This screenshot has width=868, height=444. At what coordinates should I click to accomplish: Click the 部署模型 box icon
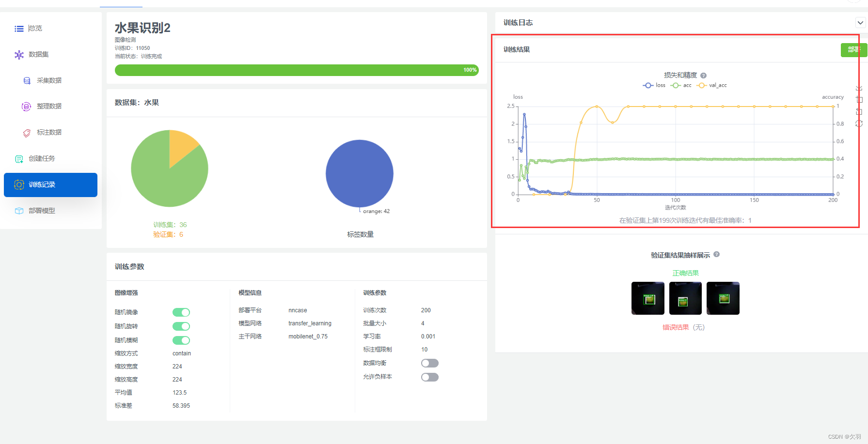tap(19, 211)
